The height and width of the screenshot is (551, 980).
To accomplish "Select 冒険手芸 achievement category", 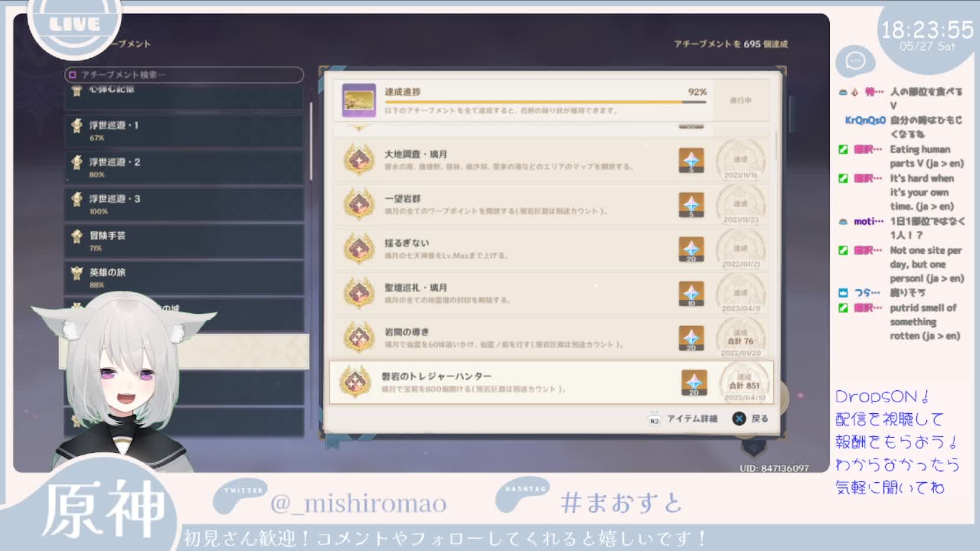I will tap(184, 241).
